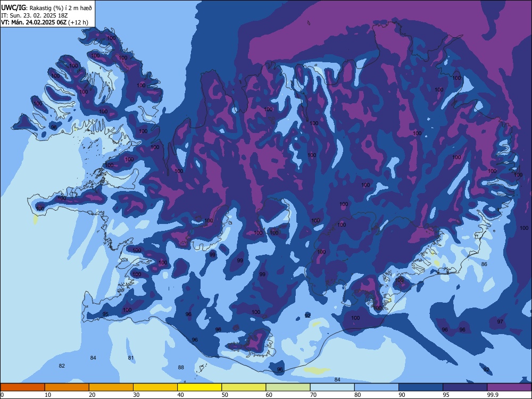Screen dimensions: 532x399
Task: Click the '86' humidity value on the map
Action: (484, 264)
